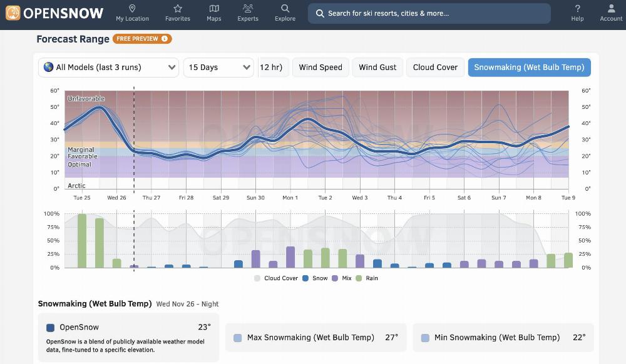Open the Account profile icon

611,9
